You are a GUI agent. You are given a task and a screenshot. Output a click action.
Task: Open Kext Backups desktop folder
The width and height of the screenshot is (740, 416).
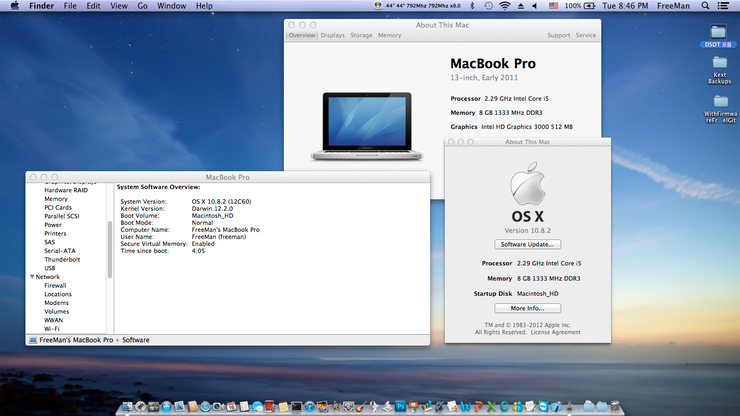pyautogui.click(x=719, y=70)
